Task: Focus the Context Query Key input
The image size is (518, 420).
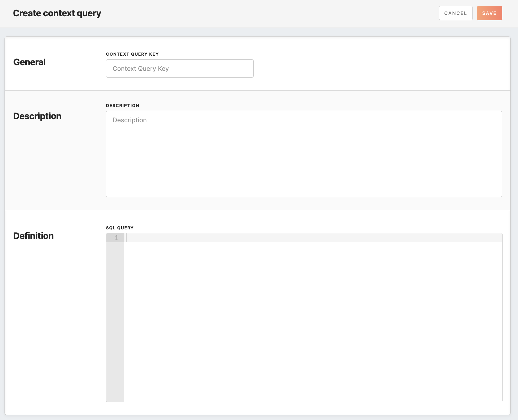Action: (x=180, y=68)
